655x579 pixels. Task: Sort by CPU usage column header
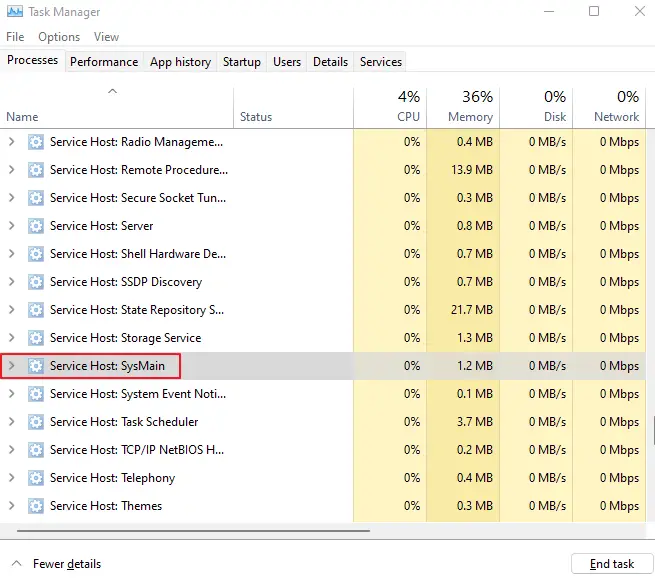point(390,107)
